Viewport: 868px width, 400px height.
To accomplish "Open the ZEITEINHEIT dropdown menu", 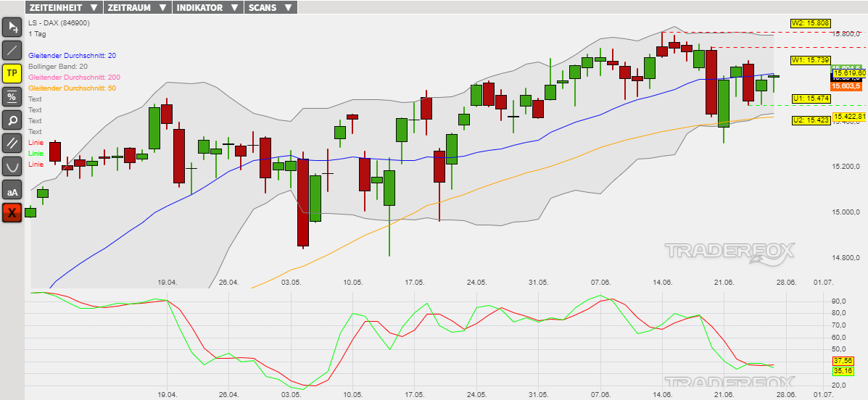I will click(64, 8).
